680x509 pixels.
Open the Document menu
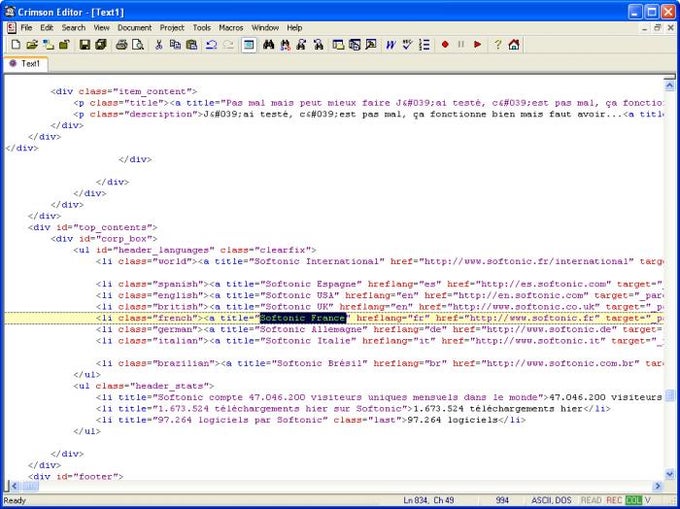tap(135, 28)
